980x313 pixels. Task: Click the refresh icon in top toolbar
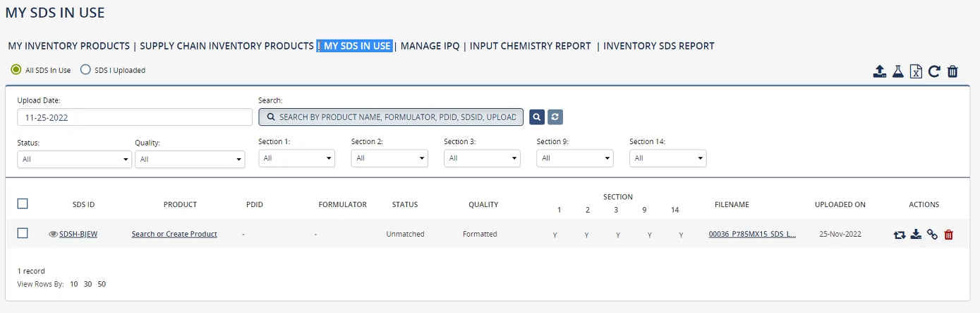point(934,71)
